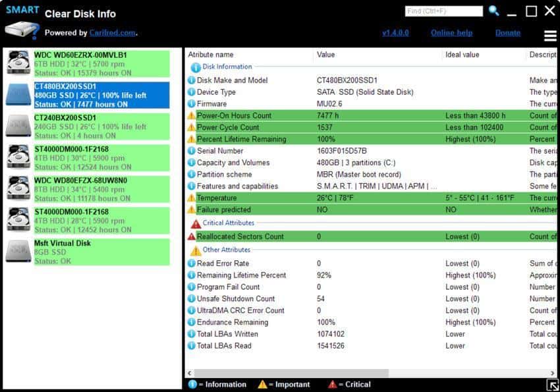The width and height of the screenshot is (560, 392).
Task: Click the selected CT480BX200SSD1 entry text
Action: pos(101,96)
